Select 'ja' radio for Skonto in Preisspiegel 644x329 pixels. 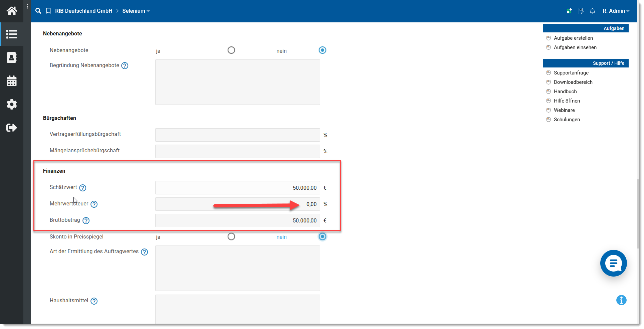231,236
